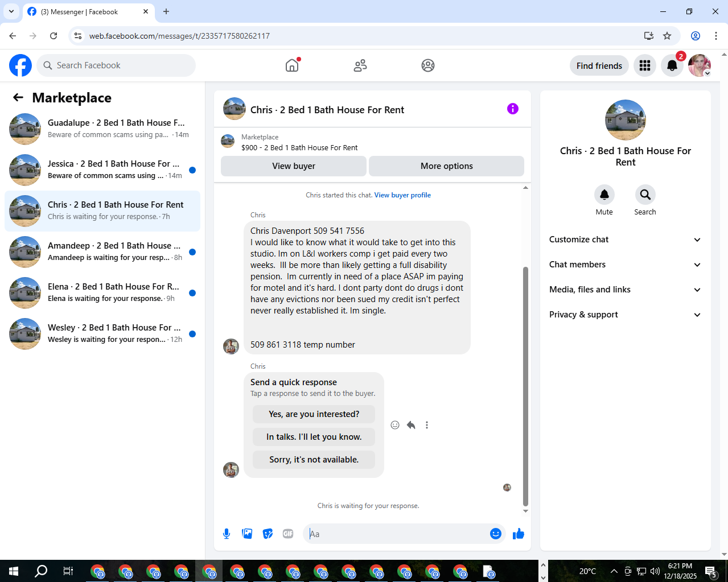Show hidden system tray icons
The height and width of the screenshot is (582, 728).
point(614,571)
